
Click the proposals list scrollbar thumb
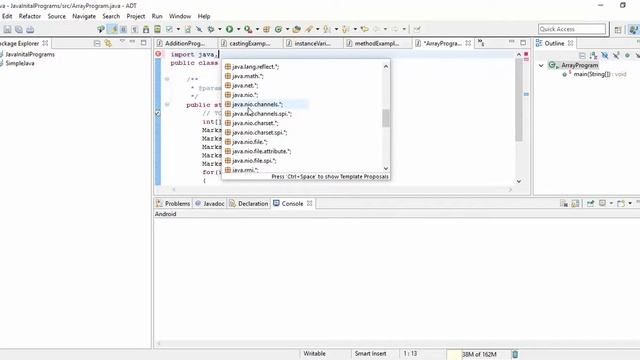pyautogui.click(x=386, y=118)
